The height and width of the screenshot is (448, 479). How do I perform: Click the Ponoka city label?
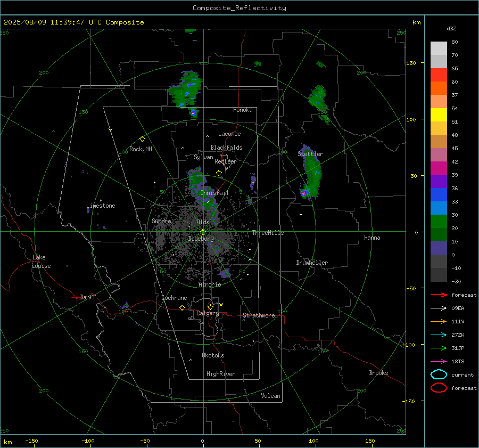tap(243, 110)
